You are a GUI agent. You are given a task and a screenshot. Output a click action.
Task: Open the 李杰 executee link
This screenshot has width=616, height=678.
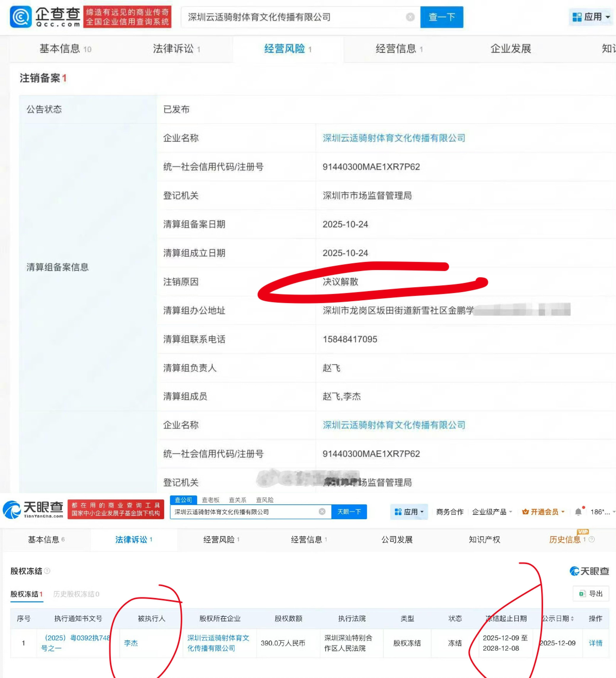click(131, 643)
